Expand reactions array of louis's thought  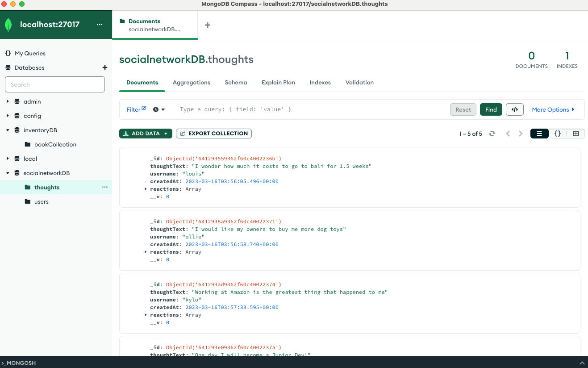(x=146, y=188)
